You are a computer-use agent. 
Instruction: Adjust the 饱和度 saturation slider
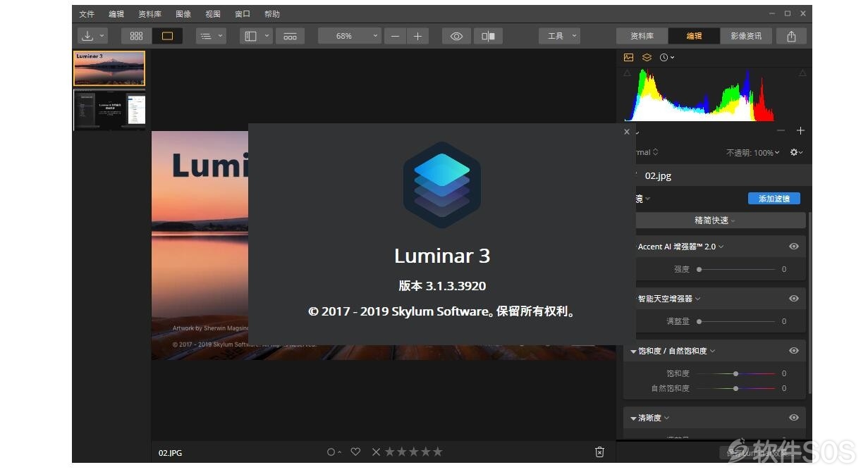point(735,373)
